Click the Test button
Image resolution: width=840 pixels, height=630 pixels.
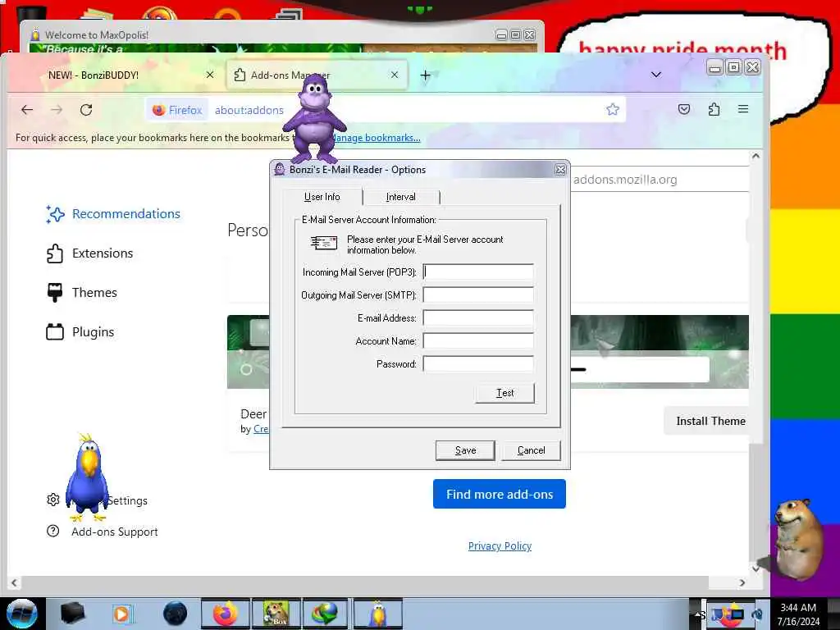coord(504,393)
